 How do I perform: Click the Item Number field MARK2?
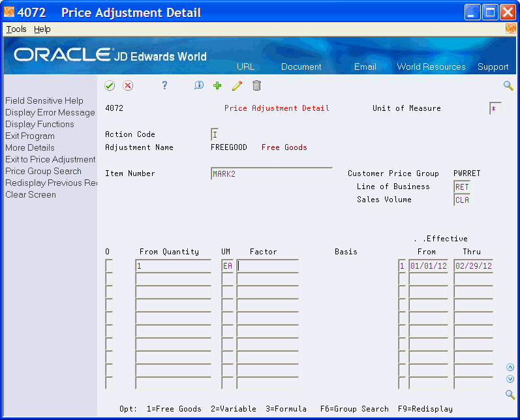(x=271, y=173)
